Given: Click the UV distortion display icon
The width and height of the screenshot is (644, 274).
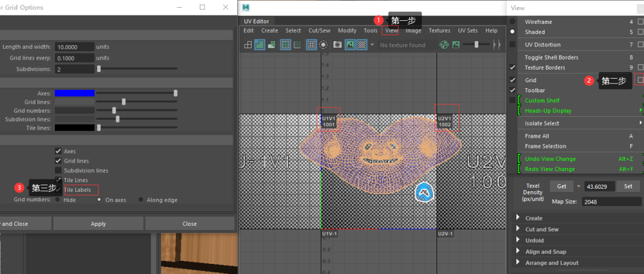Looking at the screenshot, I should pos(271,45).
